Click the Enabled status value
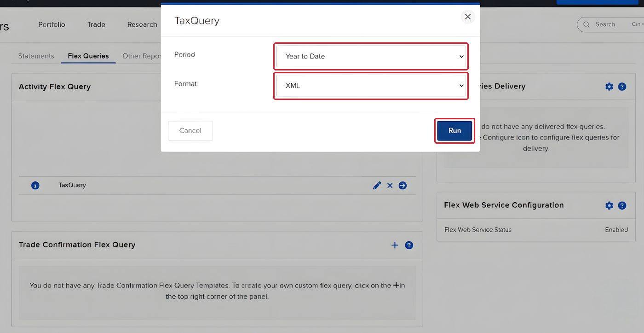 (x=616, y=229)
